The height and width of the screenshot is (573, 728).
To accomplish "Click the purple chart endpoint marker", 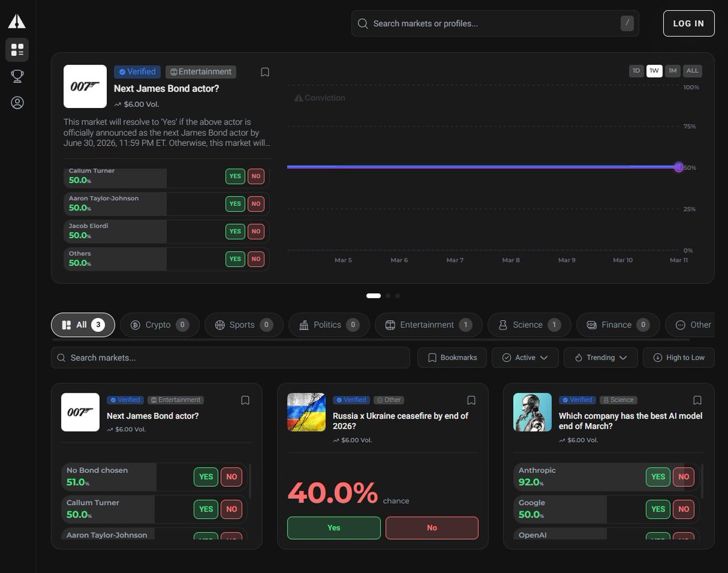I will pos(678,167).
